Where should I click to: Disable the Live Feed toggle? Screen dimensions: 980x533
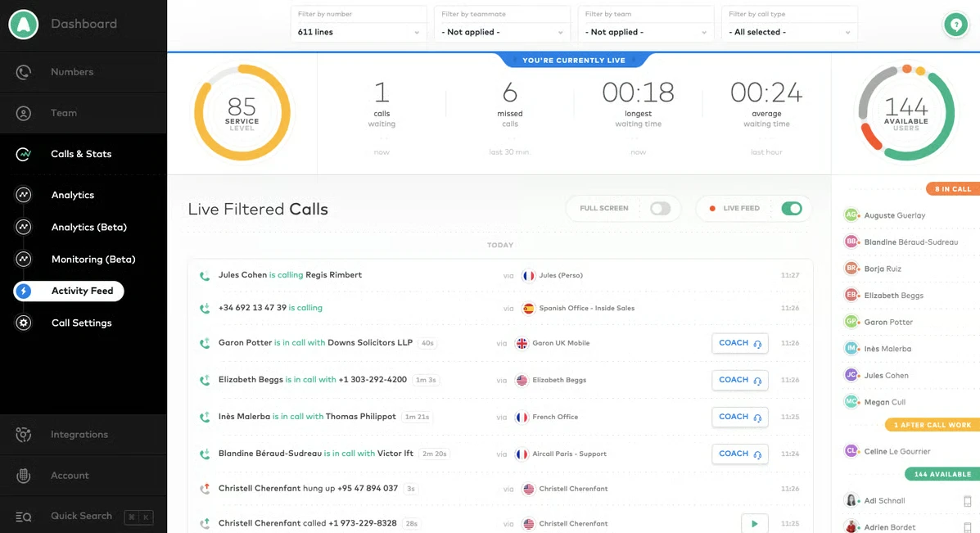point(791,209)
